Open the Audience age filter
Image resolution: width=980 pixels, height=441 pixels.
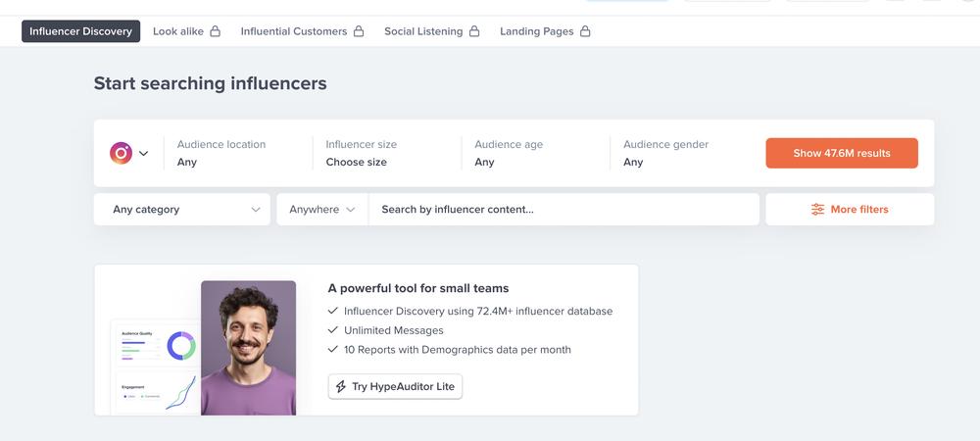click(x=535, y=153)
